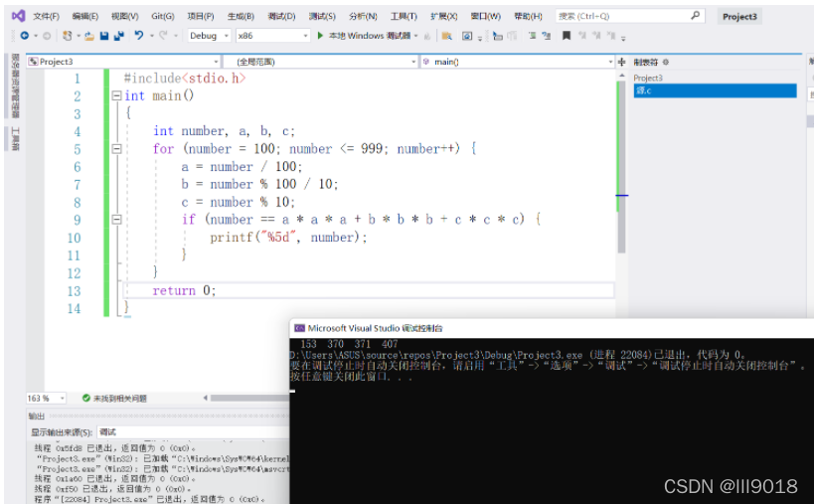Screen dimensions: 814x504
Task: Click the New Project toolbar icon
Action: [x=67, y=36]
